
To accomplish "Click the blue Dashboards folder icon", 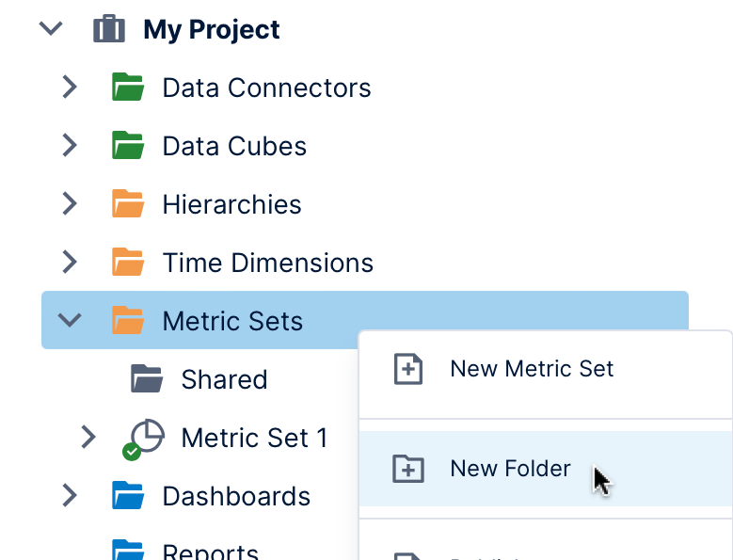I will (x=128, y=495).
